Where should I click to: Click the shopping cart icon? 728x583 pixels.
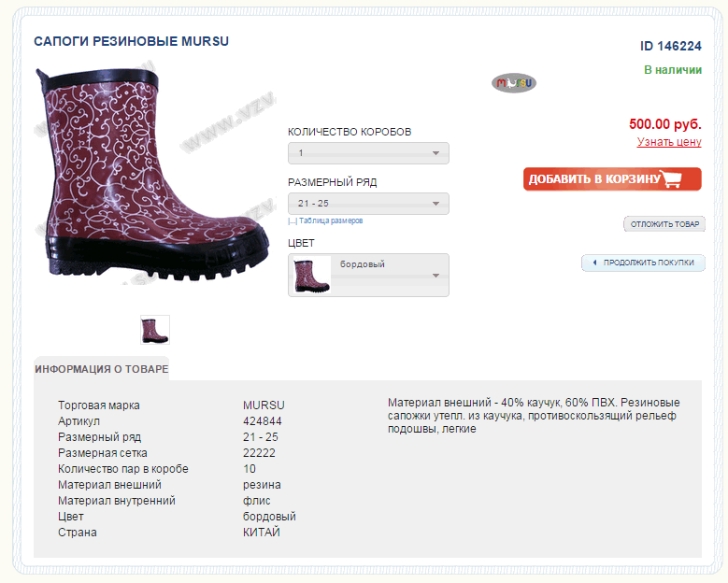[680, 178]
